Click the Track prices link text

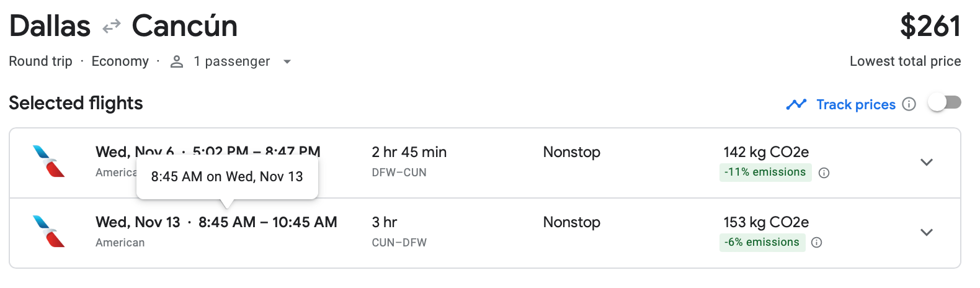pyautogui.click(x=855, y=104)
